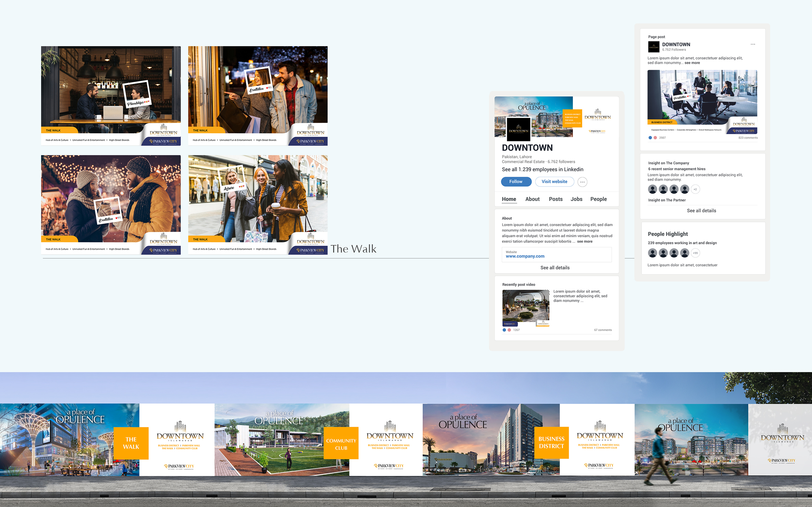Expand page post text via see more
The height and width of the screenshot is (507, 812).
(x=692, y=63)
